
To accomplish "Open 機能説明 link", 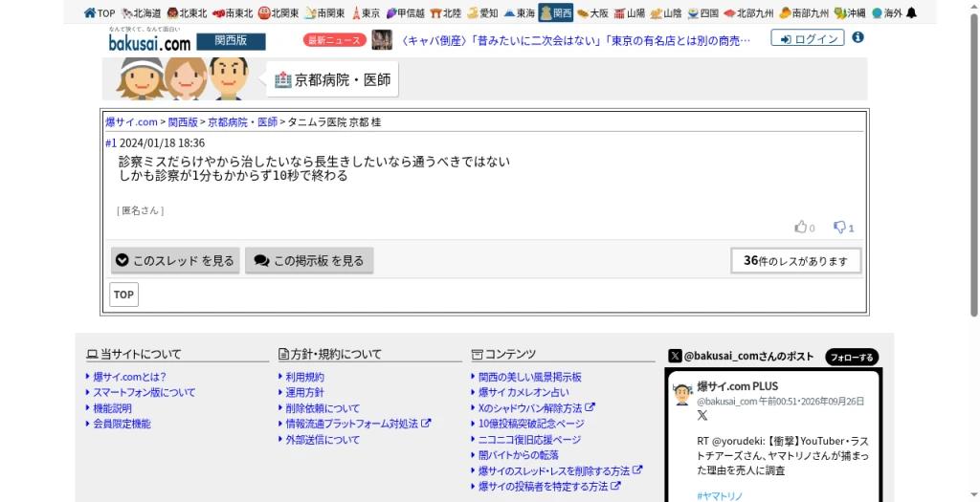I will [113, 408].
